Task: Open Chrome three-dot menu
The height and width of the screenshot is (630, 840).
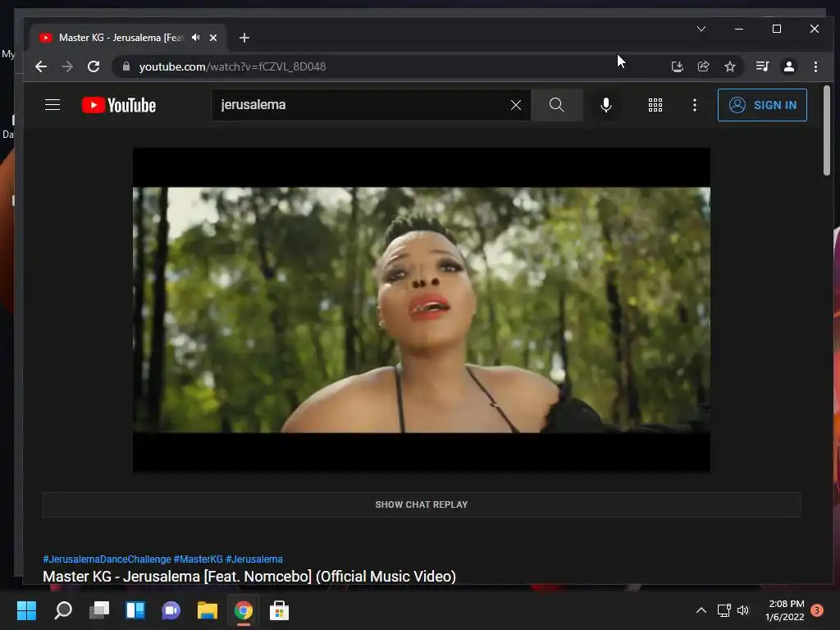Action: [x=815, y=66]
